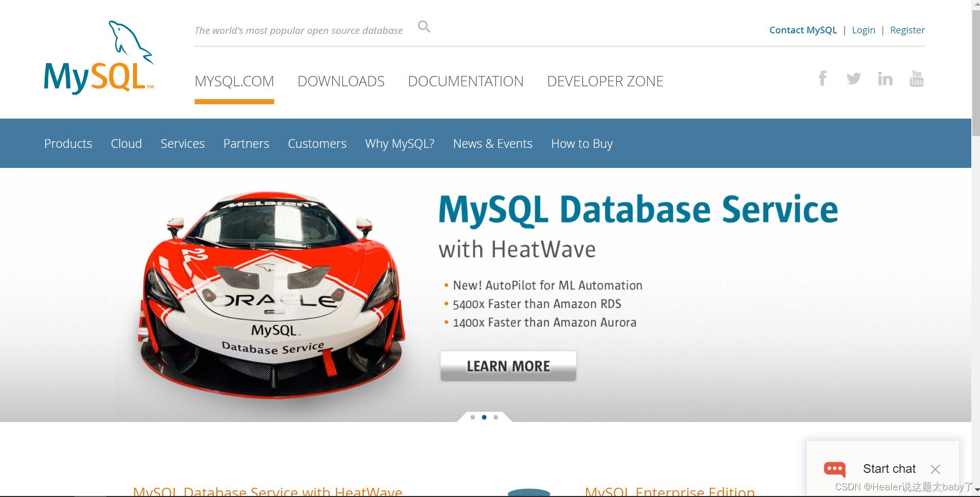The height and width of the screenshot is (497, 980).
Task: Open MySQL's YouTube icon
Action: pyautogui.click(x=916, y=78)
